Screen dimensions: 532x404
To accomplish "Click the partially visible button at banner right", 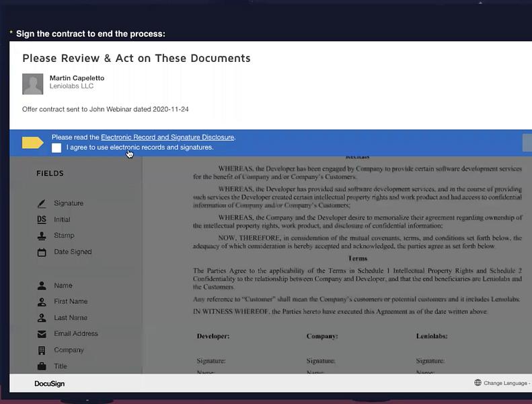I will click(x=527, y=143).
